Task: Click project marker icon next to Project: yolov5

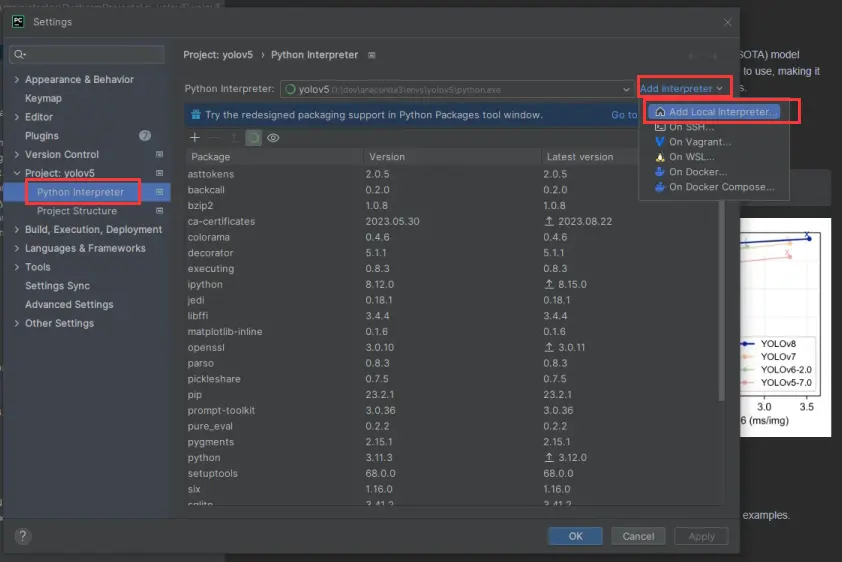Action: pos(159,173)
